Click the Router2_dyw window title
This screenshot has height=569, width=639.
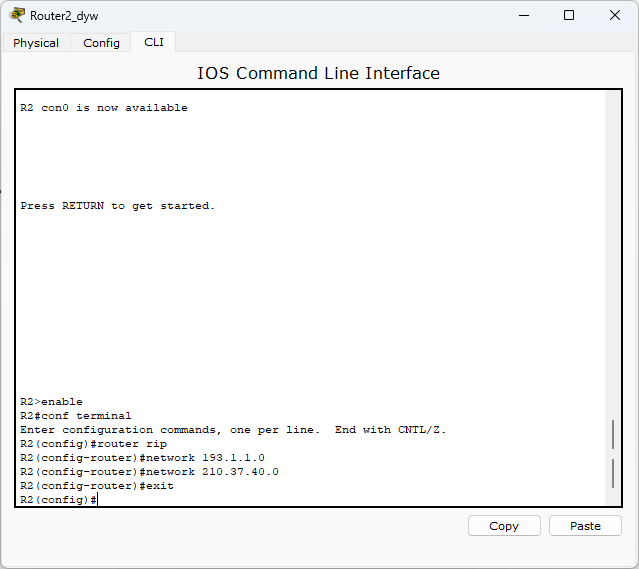[x=64, y=16]
